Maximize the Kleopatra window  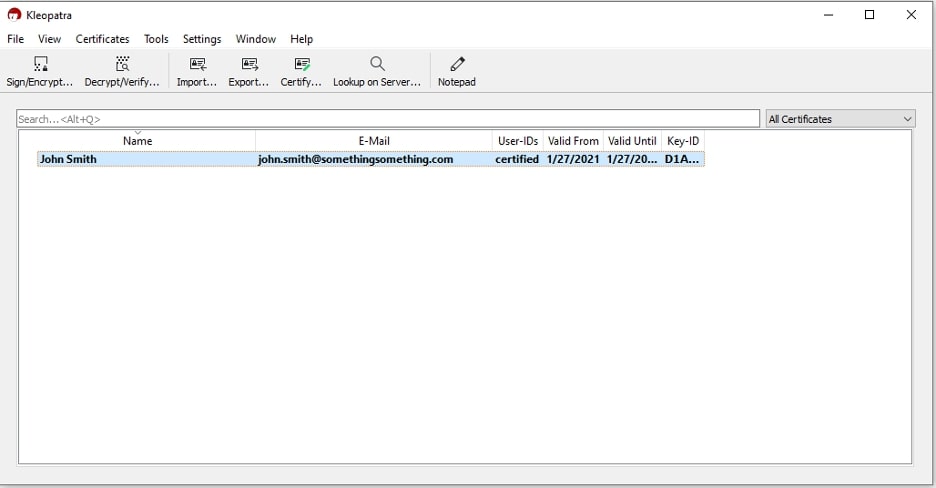[x=870, y=15]
